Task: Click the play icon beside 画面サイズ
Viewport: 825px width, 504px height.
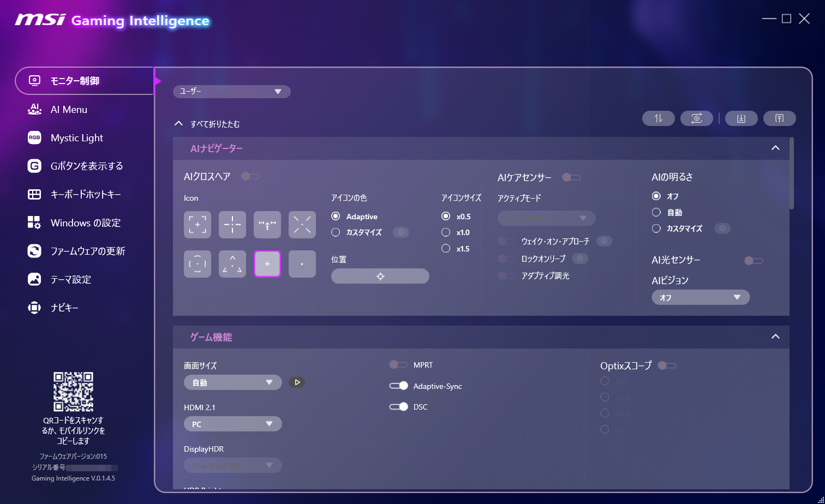Action: point(297,382)
